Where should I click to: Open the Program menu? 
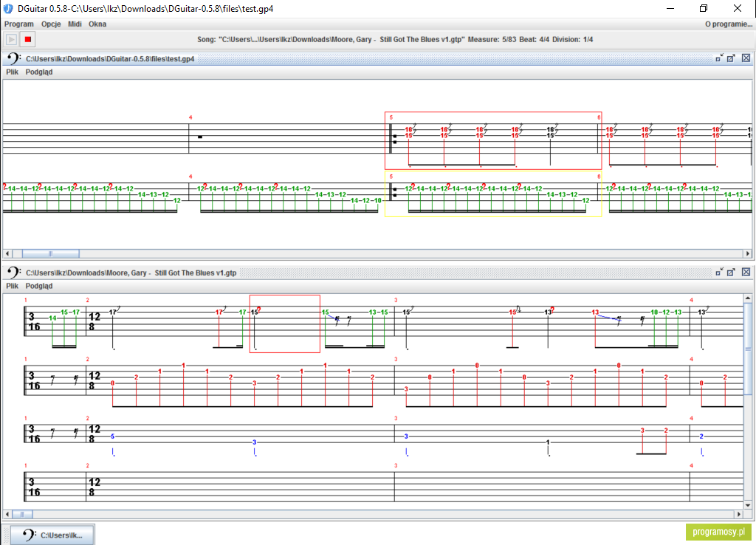pos(18,24)
